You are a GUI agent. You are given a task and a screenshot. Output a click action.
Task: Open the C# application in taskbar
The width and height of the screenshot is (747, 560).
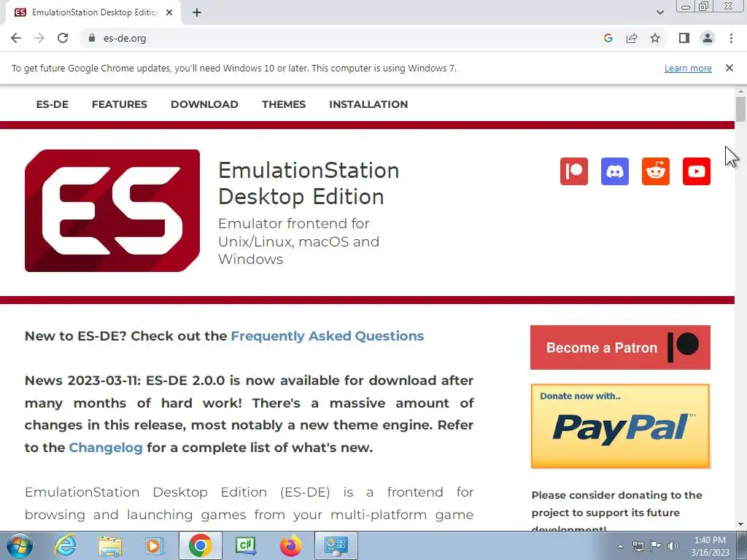246,545
